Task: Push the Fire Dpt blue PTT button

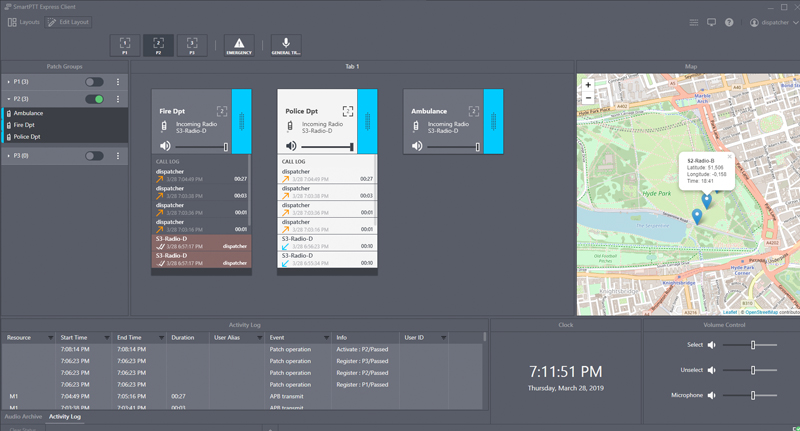Action: [241, 121]
